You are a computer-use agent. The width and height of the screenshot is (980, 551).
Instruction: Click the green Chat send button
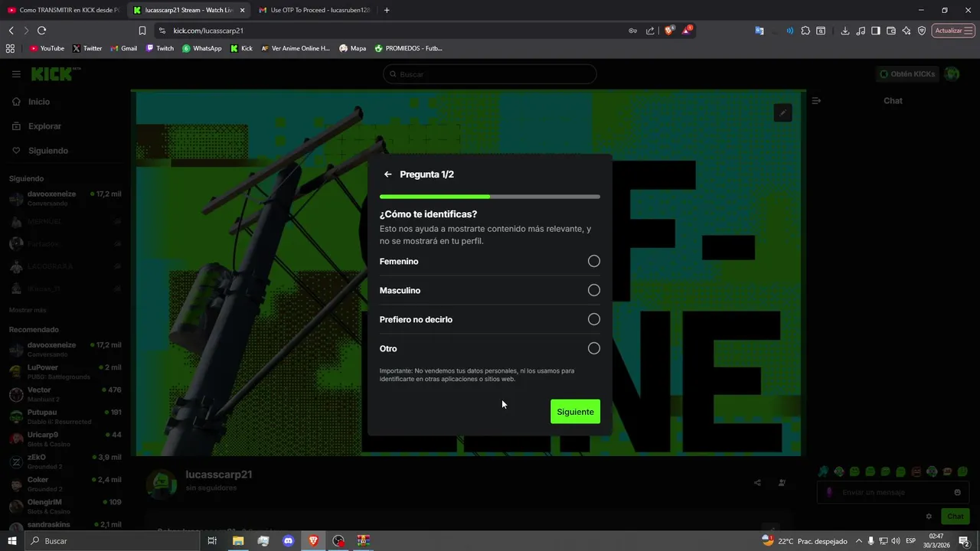pos(955,517)
